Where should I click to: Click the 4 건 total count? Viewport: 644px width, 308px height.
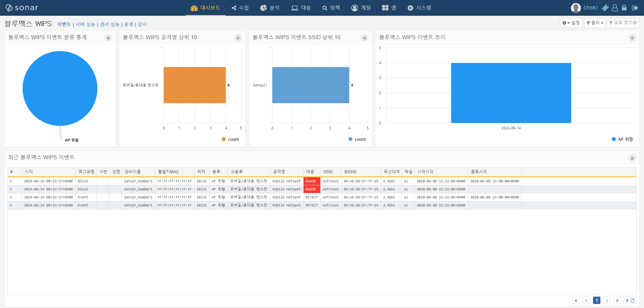click(x=630, y=300)
